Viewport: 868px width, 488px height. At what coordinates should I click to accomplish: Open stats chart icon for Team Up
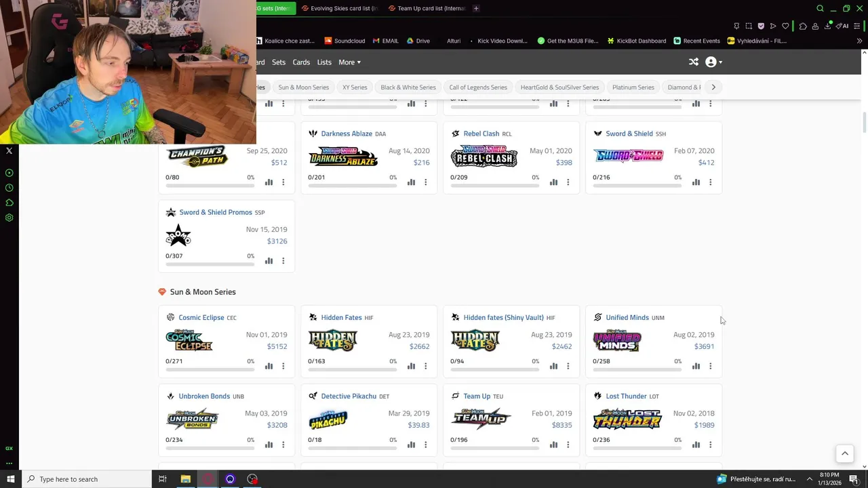click(554, 445)
